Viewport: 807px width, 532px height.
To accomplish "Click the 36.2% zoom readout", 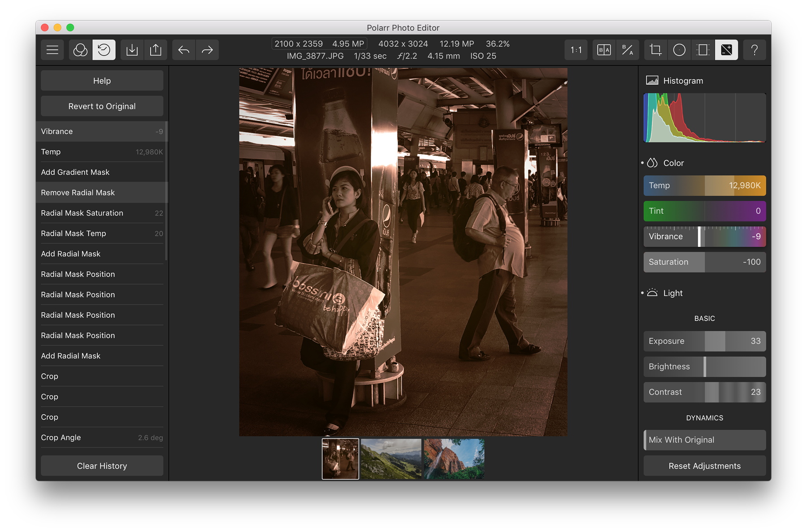I will tap(498, 44).
